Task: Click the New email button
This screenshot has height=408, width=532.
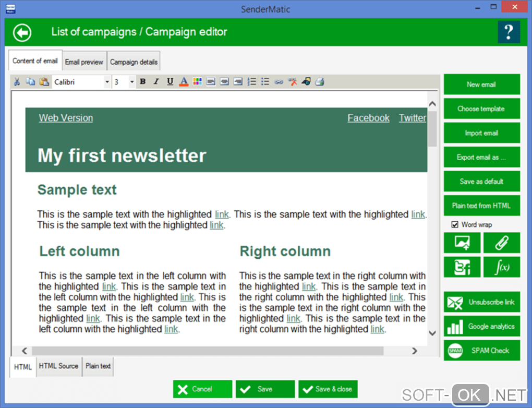Action: click(482, 84)
